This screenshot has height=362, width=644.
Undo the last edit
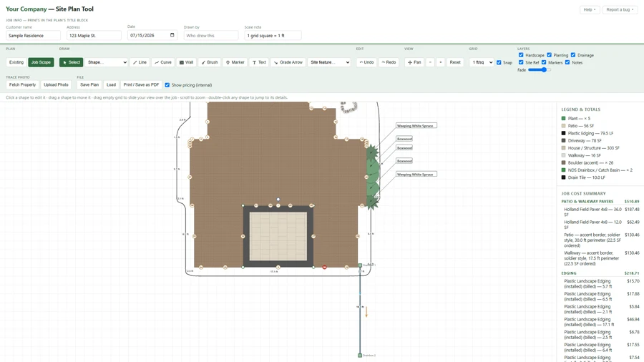(x=366, y=62)
